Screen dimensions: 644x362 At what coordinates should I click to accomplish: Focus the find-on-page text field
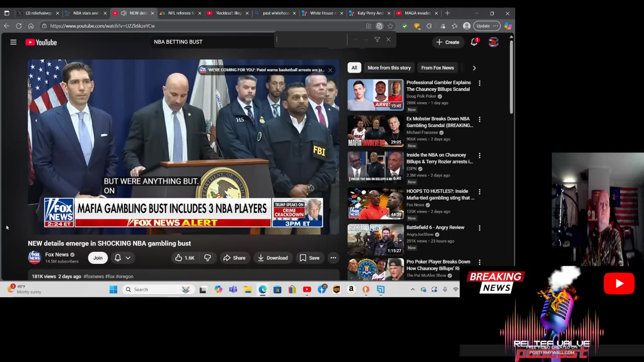click(310, 39)
